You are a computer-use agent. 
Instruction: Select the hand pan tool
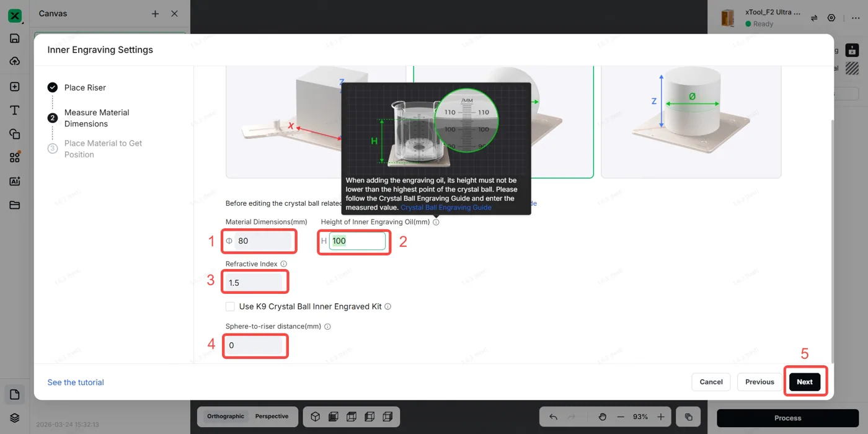[602, 417]
